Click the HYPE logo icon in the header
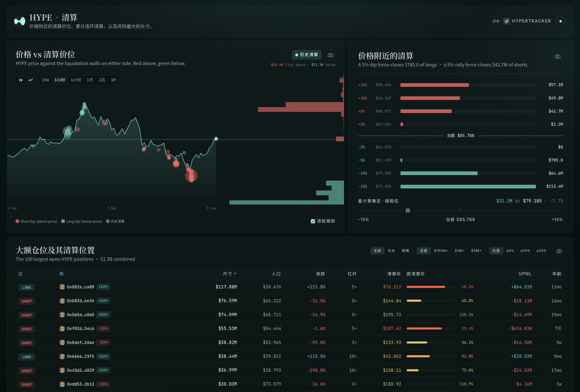Image resolution: width=580 pixels, height=392 pixels. pyautogui.click(x=20, y=21)
